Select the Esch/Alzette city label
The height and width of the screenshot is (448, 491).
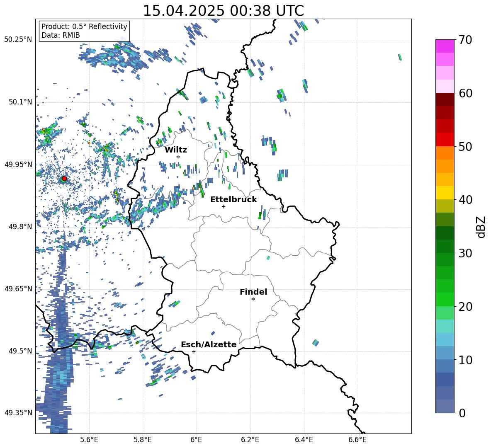click(209, 344)
